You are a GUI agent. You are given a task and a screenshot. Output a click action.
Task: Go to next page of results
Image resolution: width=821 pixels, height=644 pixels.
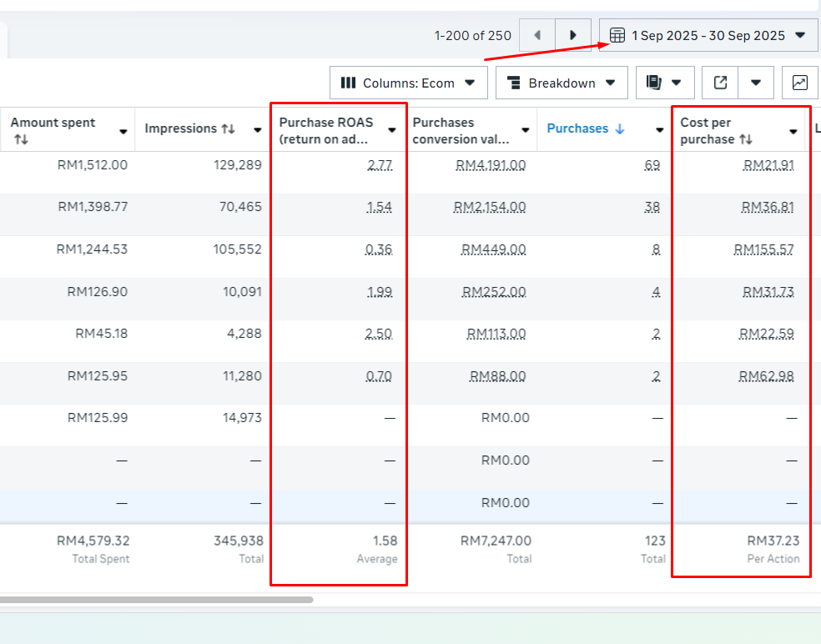[x=573, y=35]
